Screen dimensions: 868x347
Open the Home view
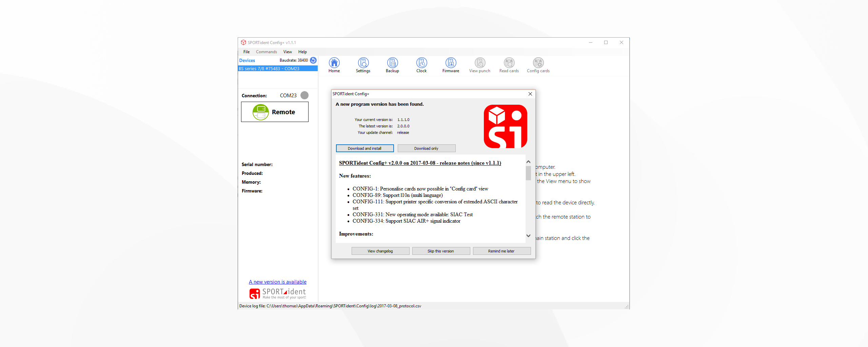pos(334,65)
